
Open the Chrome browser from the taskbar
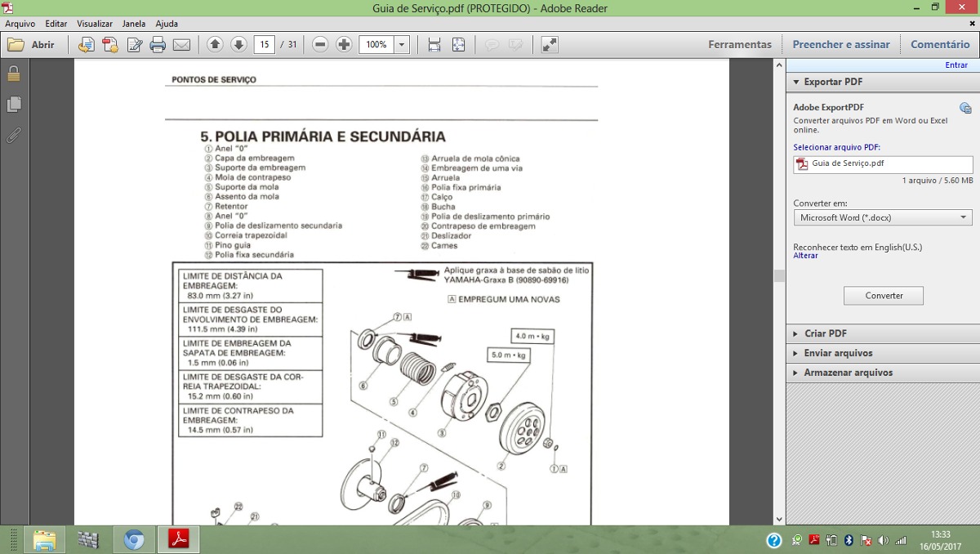(134, 540)
